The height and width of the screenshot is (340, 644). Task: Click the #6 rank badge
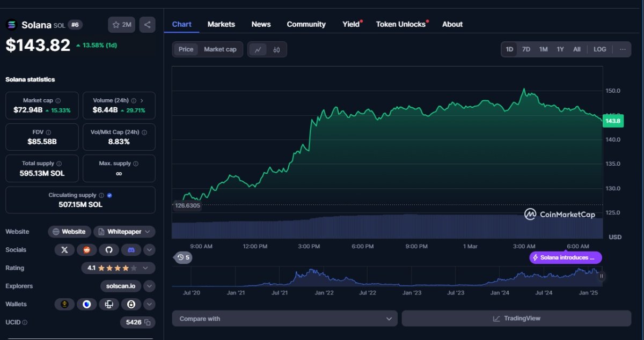(75, 25)
